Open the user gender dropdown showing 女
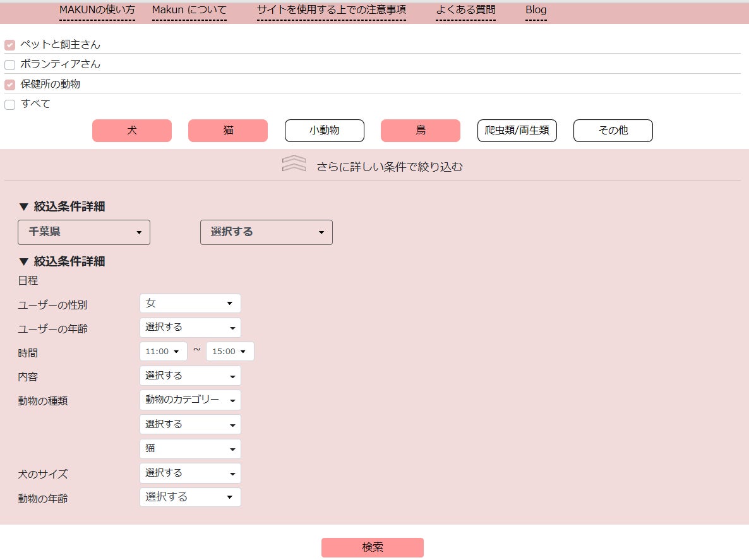Screen dimensions: 749x560 tap(190, 304)
